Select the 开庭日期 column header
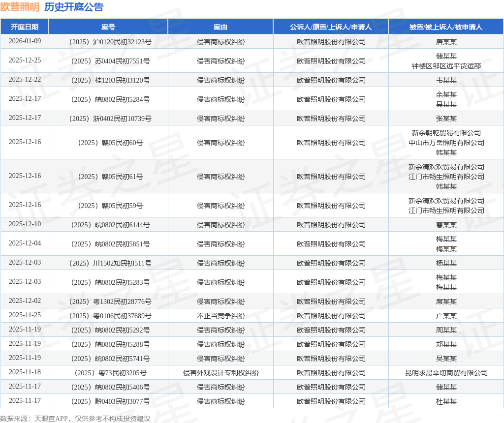Viewport: 504px width, 423px height. [x=25, y=27]
